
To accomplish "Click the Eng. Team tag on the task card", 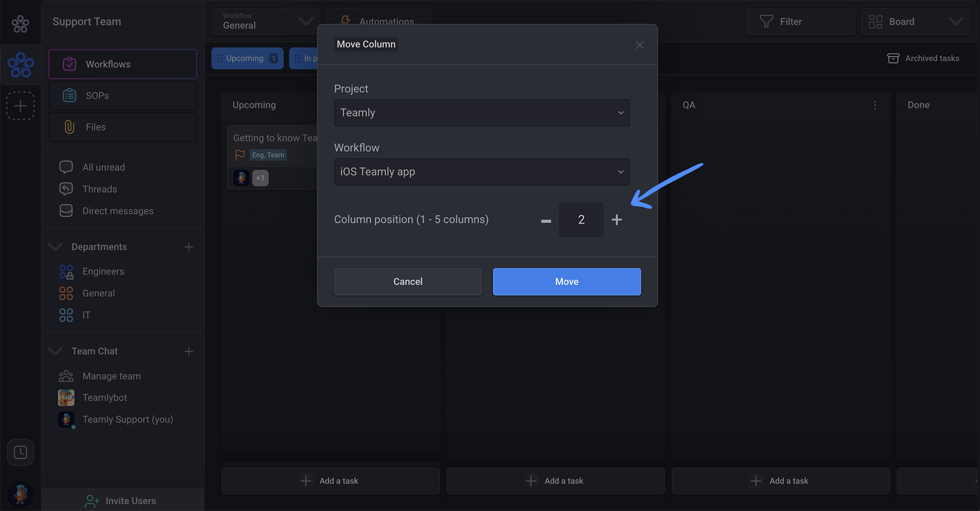I will click(x=268, y=155).
